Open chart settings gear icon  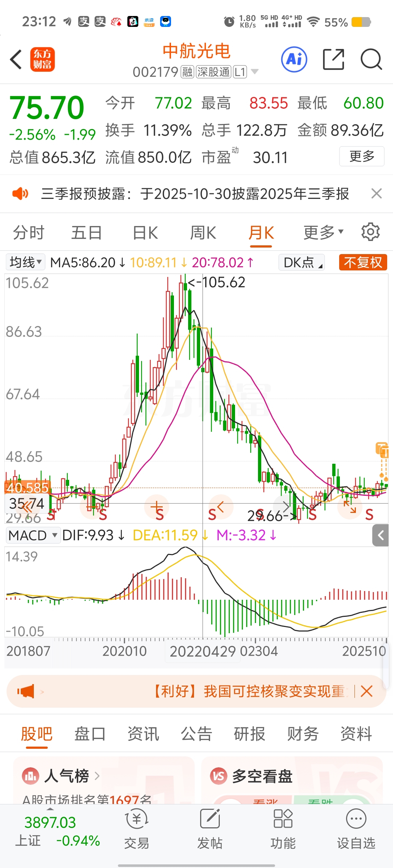(370, 232)
